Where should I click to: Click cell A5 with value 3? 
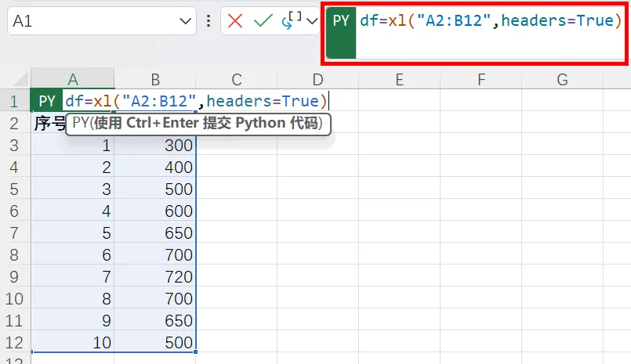click(x=73, y=189)
